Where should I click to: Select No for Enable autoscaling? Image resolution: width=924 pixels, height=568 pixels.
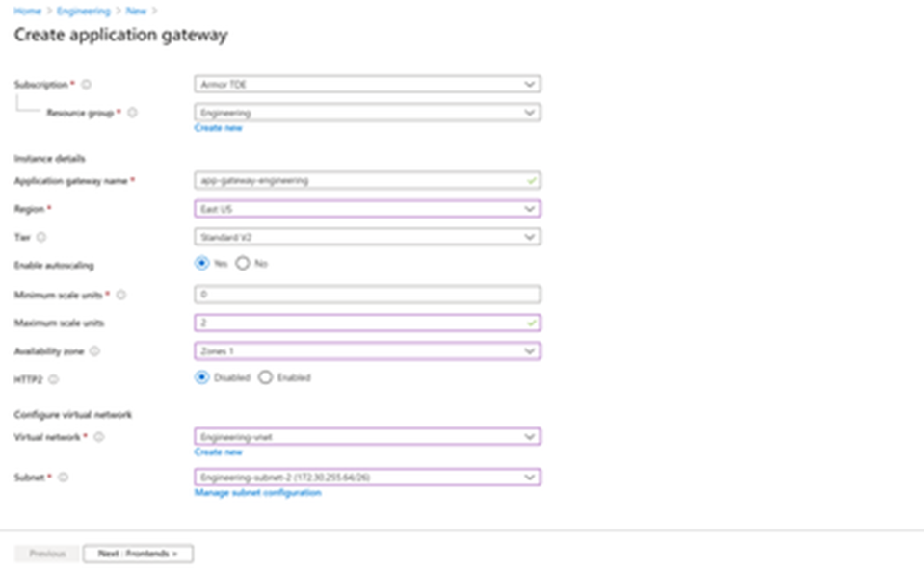tap(243, 264)
